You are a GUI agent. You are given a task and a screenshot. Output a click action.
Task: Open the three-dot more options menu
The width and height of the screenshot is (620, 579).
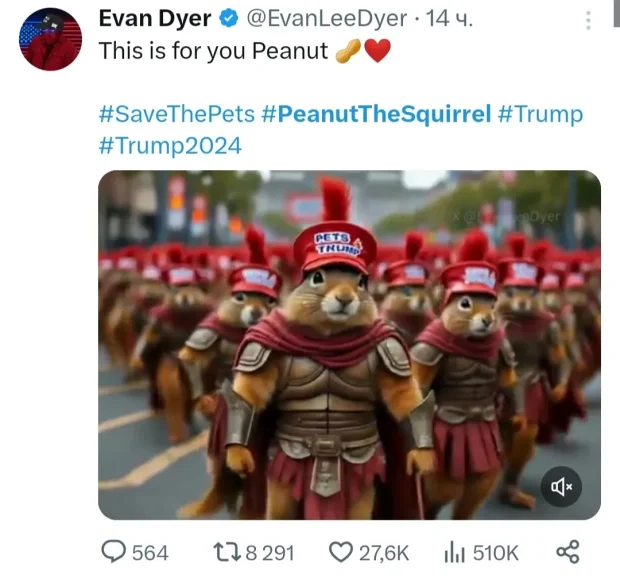(x=588, y=20)
